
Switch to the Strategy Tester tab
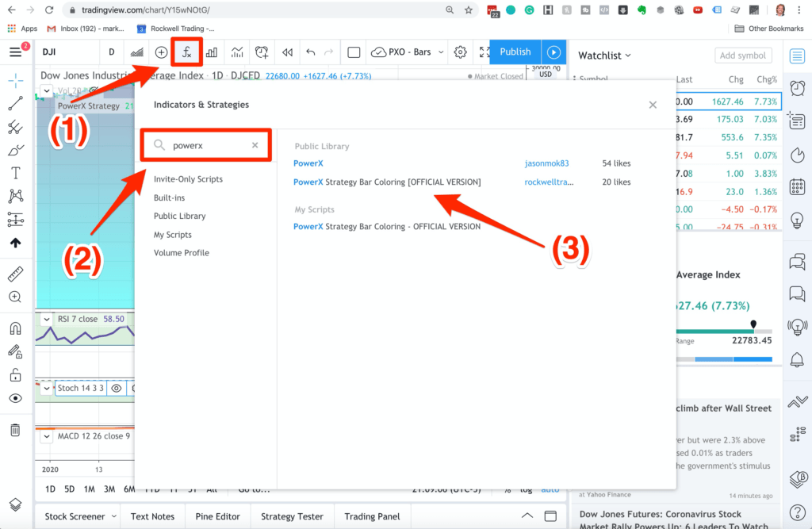tap(292, 516)
